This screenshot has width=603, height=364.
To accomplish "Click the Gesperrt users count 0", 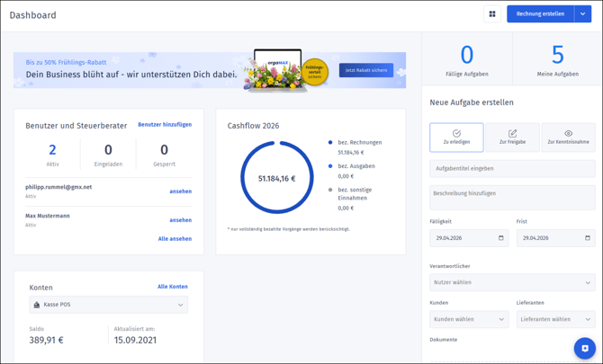I will point(164,150).
